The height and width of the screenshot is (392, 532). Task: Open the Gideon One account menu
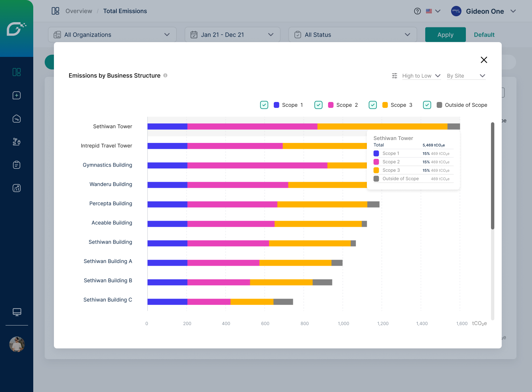[484, 11]
